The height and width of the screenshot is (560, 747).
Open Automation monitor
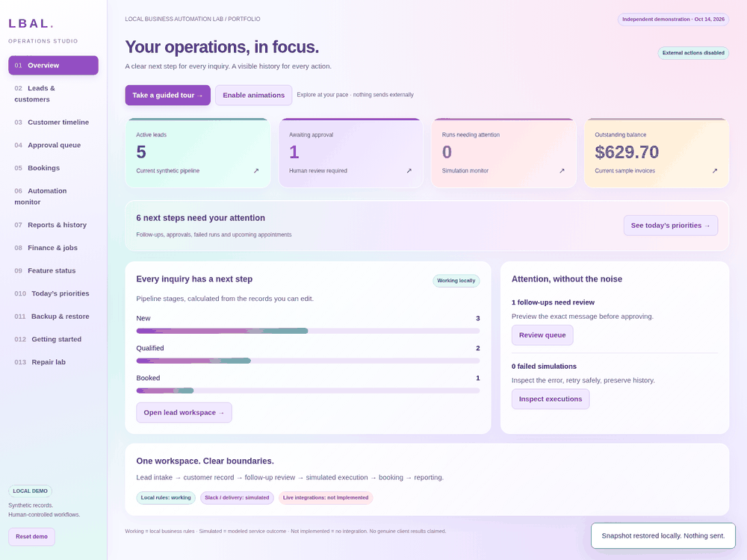(53, 196)
